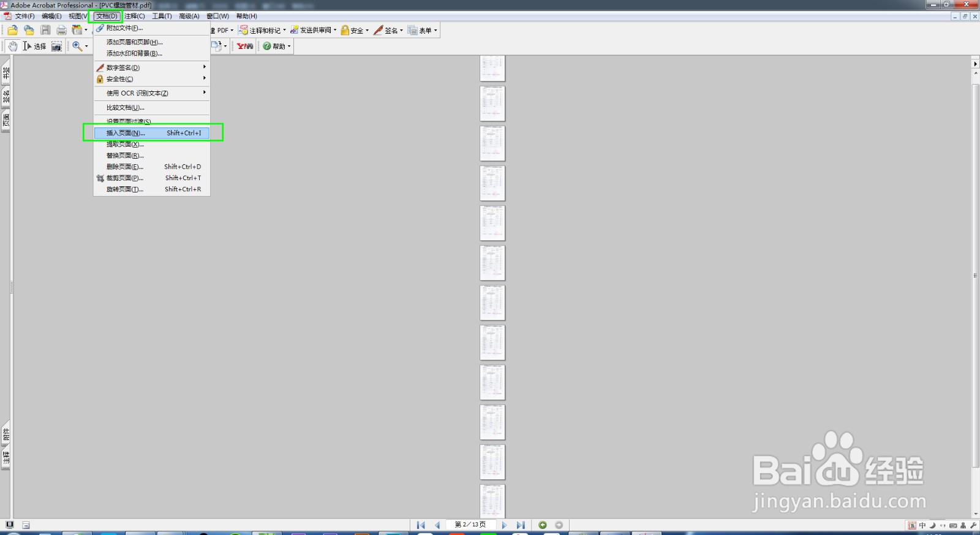The width and height of the screenshot is (980, 535).
Task: Open the 数字签名(D) submenu
Action: [x=151, y=67]
